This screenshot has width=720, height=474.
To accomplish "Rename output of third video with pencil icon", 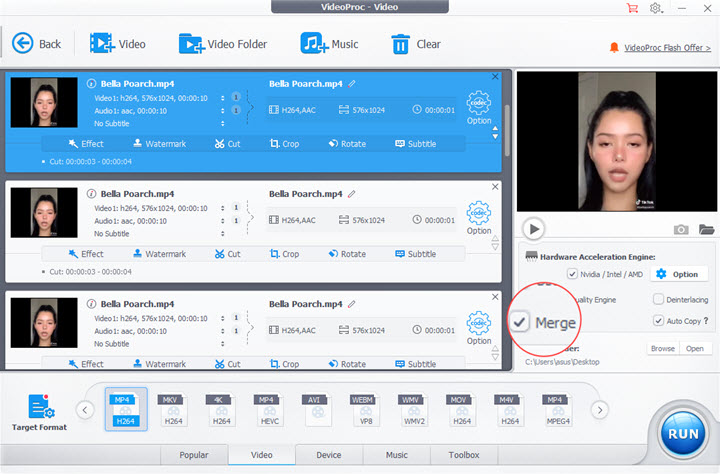I will (x=352, y=304).
